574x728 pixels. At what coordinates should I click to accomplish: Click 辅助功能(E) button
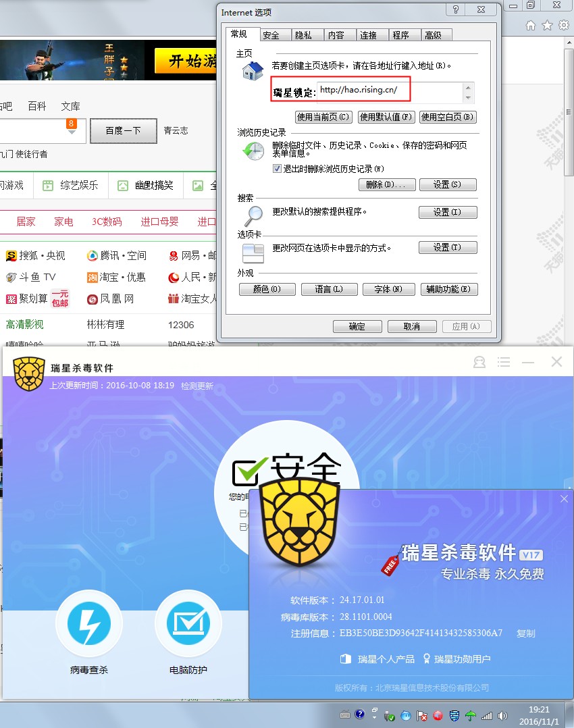[449, 289]
